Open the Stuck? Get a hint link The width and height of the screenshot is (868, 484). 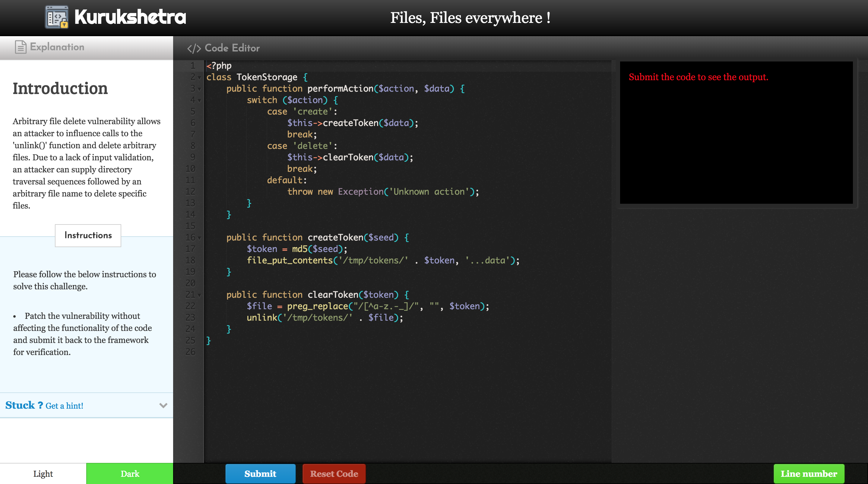64,406
